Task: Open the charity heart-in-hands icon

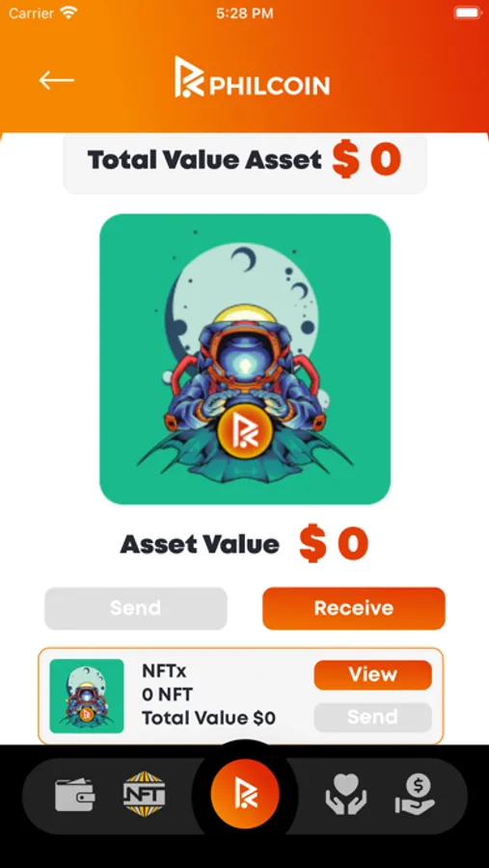Action: [x=345, y=795]
